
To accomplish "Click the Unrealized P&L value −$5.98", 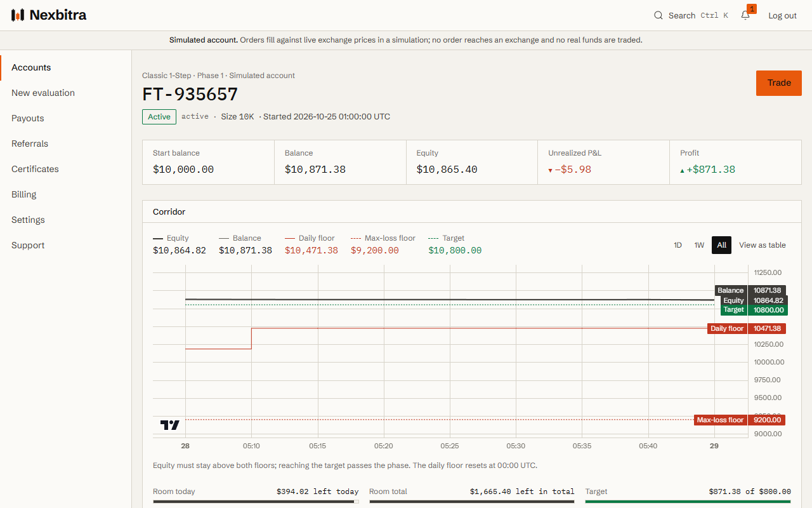I will coord(570,170).
